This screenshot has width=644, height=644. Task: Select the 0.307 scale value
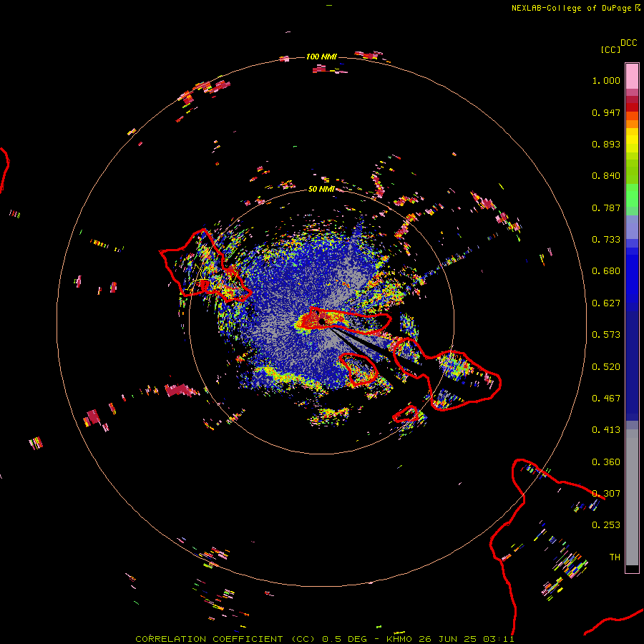[x=606, y=494]
